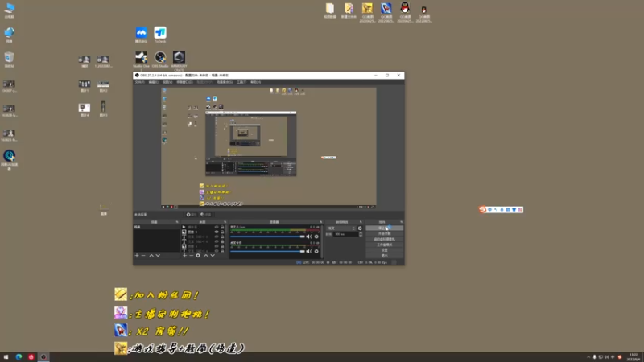Remove selected source with minus icon
Viewport: 644px width, 362px height.
pos(192,255)
